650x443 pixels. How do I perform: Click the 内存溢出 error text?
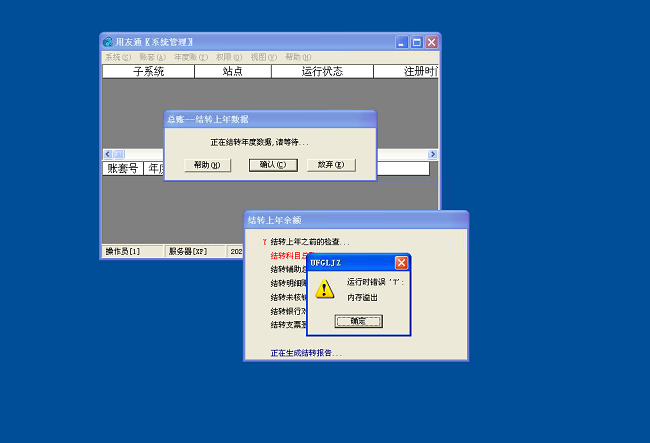click(x=362, y=298)
